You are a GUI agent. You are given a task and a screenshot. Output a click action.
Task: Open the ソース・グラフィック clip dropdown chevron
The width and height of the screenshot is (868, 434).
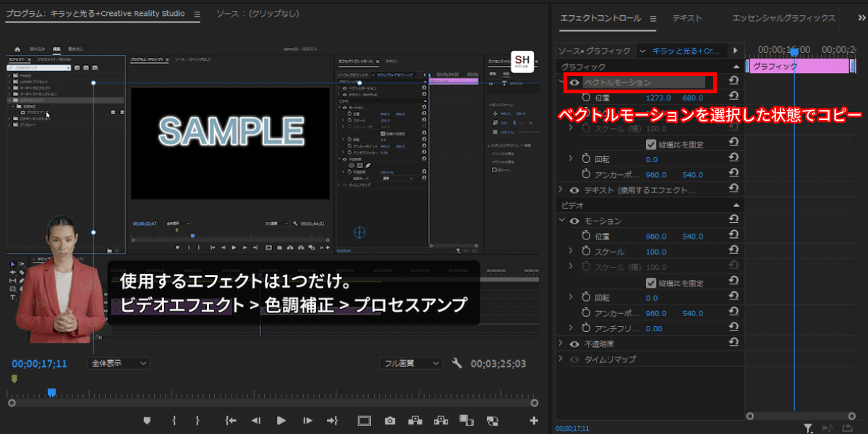(642, 51)
